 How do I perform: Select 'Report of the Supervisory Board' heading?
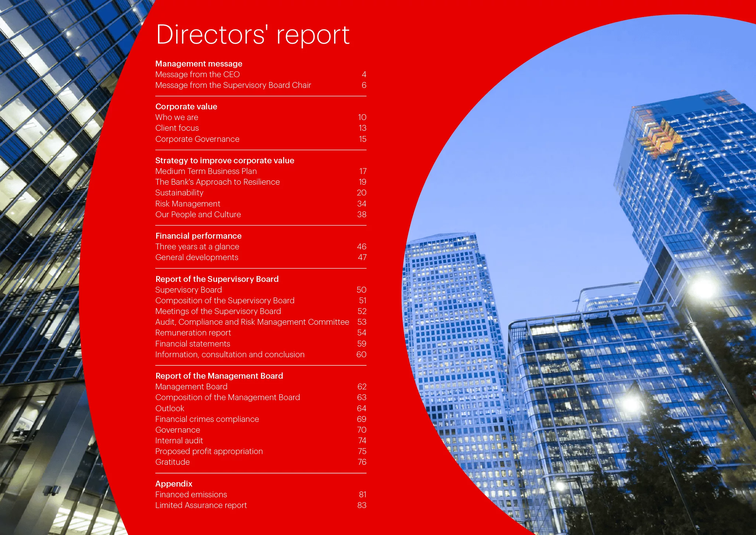(217, 279)
